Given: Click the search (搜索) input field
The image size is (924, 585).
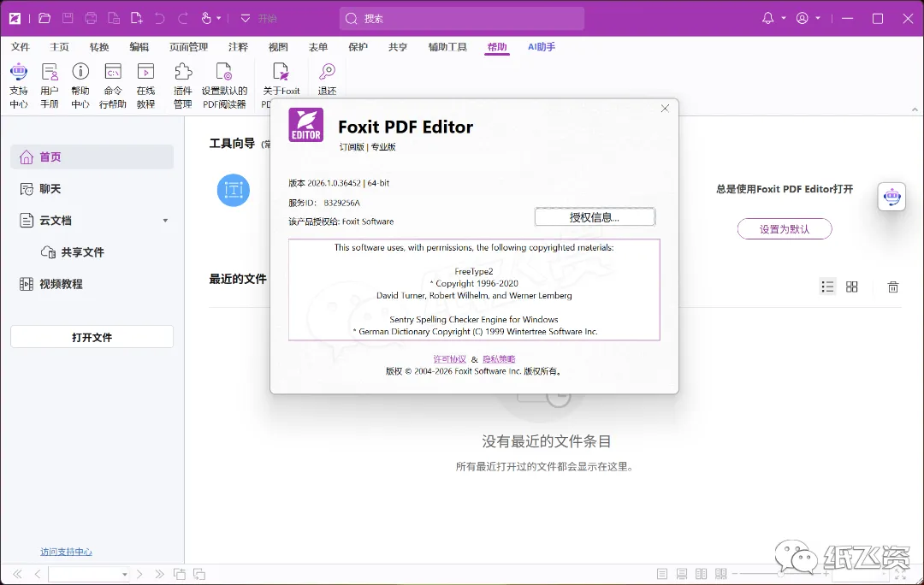Looking at the screenshot, I should click(462, 18).
